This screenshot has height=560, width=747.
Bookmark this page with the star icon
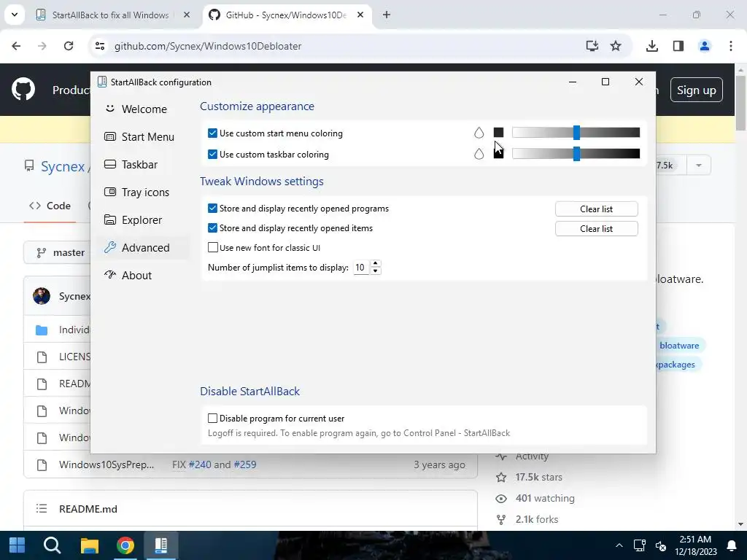[x=616, y=46]
